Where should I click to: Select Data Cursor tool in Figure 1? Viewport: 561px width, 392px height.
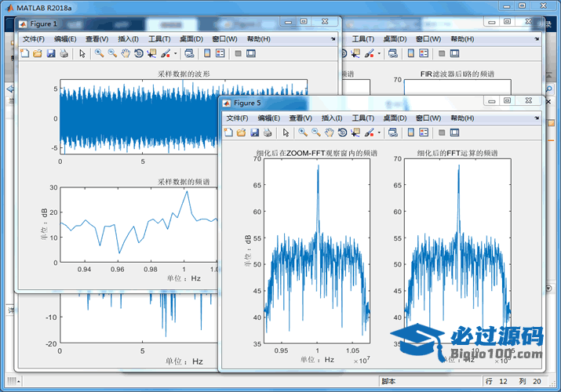[152, 53]
